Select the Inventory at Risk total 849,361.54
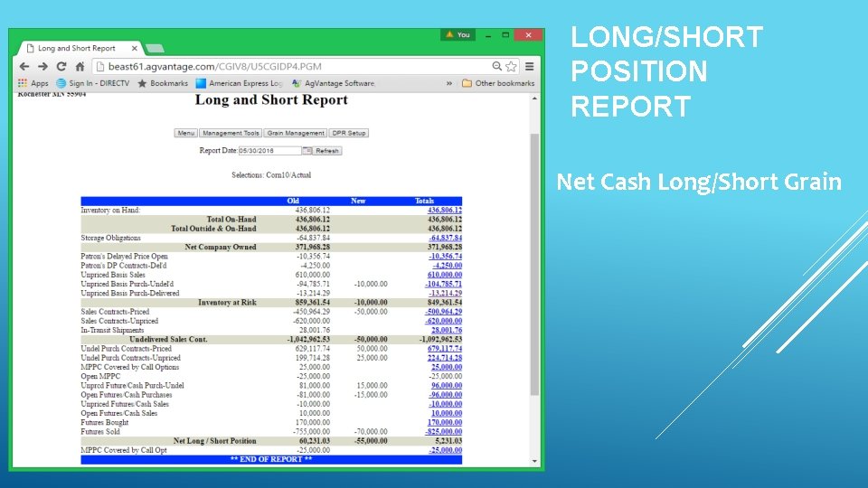 (445, 303)
